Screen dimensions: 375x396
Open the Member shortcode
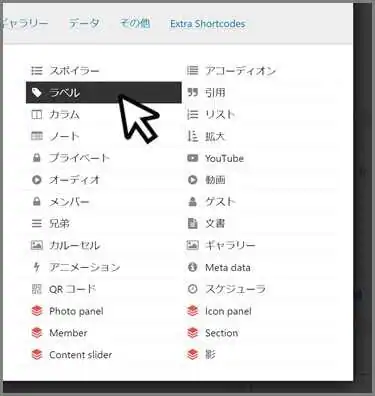coord(104,333)
